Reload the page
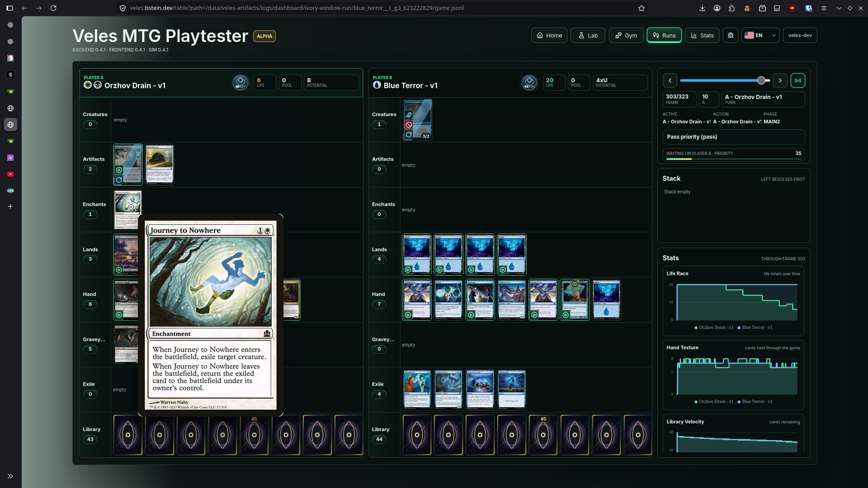 [x=53, y=8]
